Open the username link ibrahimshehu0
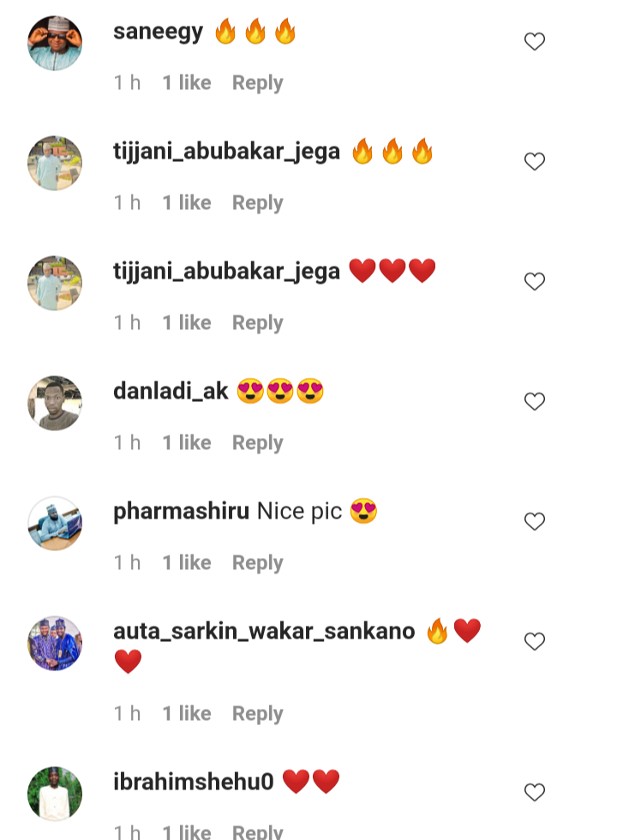Image resolution: width=617 pixels, height=840 pixels. point(194,782)
